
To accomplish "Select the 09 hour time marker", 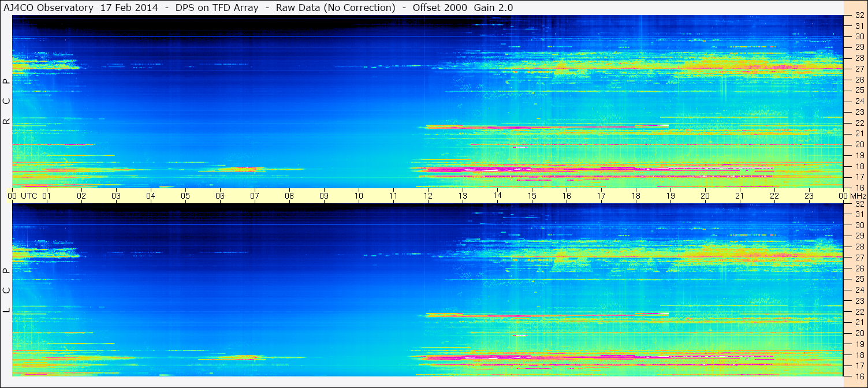I will 324,196.
